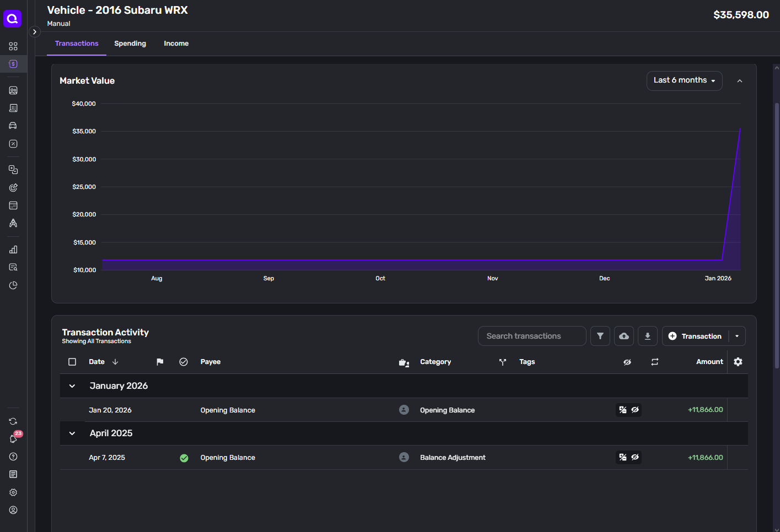
Task: Click the Opening Balance payee on Jan 20 row
Action: 228,410
